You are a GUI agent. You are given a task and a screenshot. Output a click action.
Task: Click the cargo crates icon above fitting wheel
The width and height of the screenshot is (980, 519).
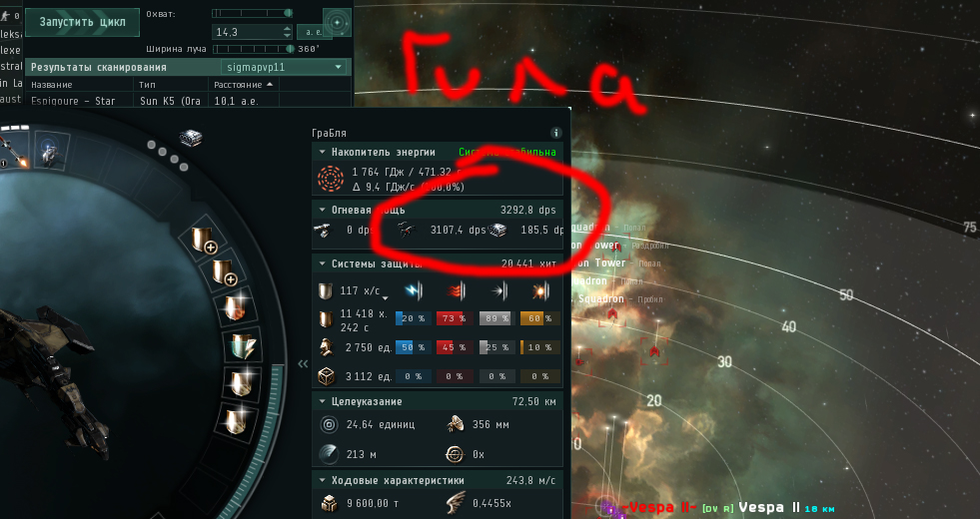[x=191, y=138]
